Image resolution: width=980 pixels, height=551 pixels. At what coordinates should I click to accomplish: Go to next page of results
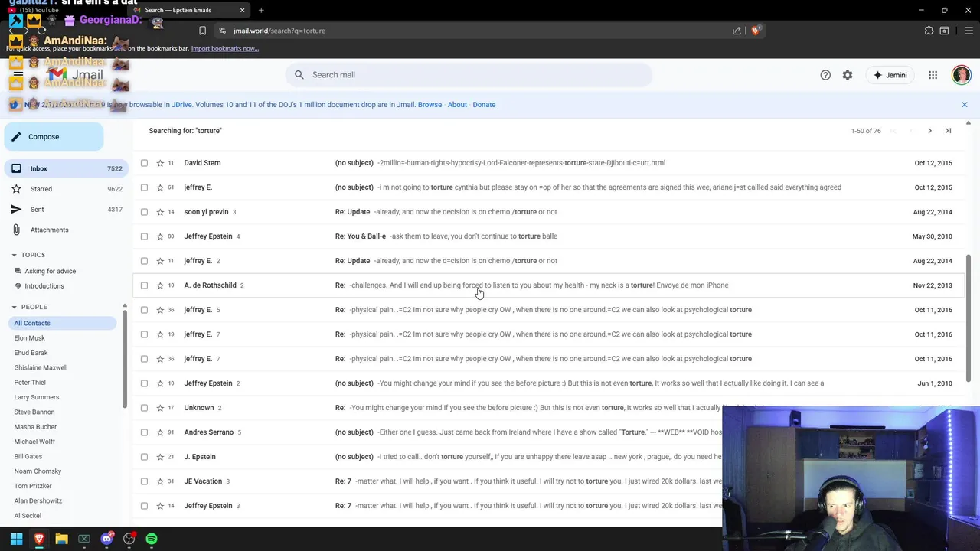[929, 131]
